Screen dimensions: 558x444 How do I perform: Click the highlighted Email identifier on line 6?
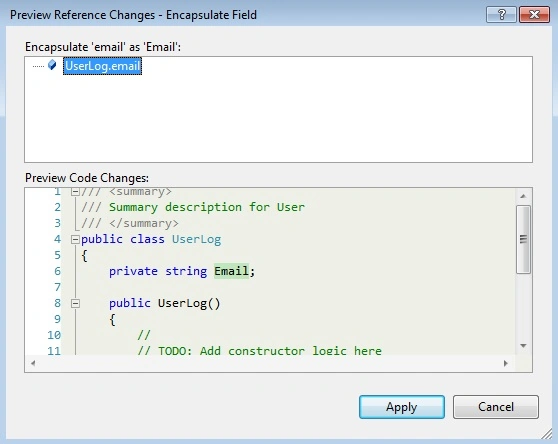(x=231, y=271)
